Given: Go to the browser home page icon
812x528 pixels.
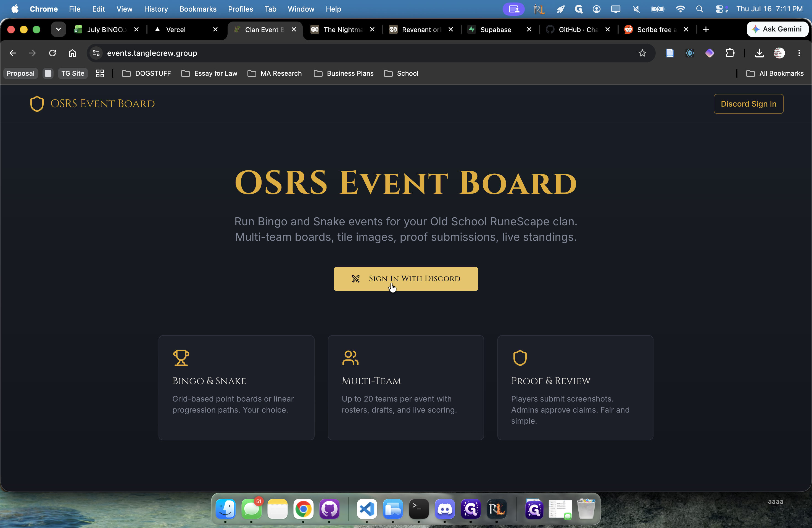Looking at the screenshot, I should tap(72, 53).
